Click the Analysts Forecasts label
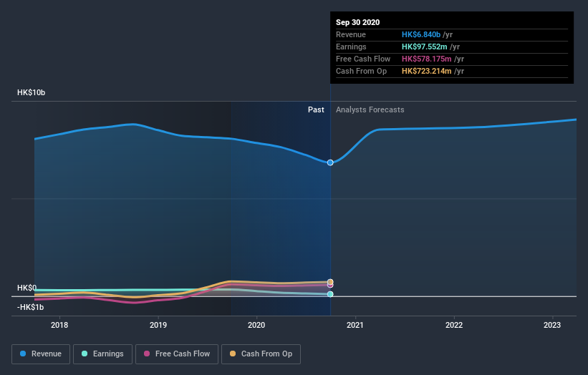The width and height of the screenshot is (588, 375). click(x=370, y=109)
